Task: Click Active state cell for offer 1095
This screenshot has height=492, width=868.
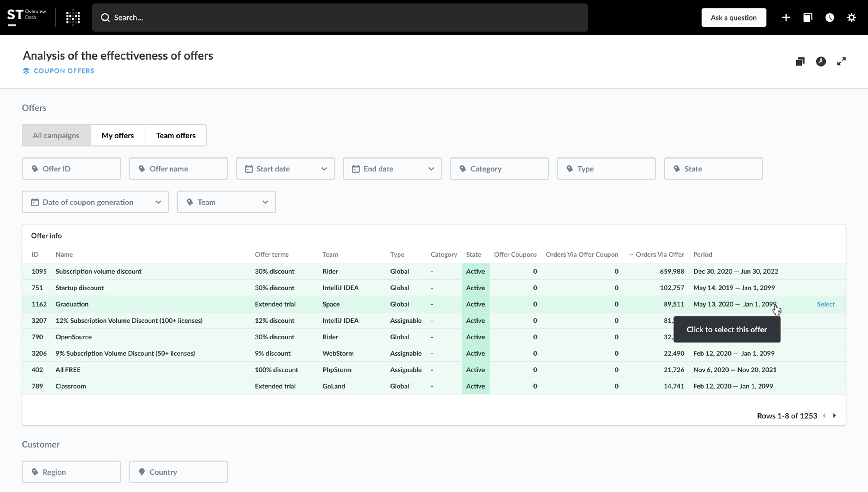Action: [475, 271]
